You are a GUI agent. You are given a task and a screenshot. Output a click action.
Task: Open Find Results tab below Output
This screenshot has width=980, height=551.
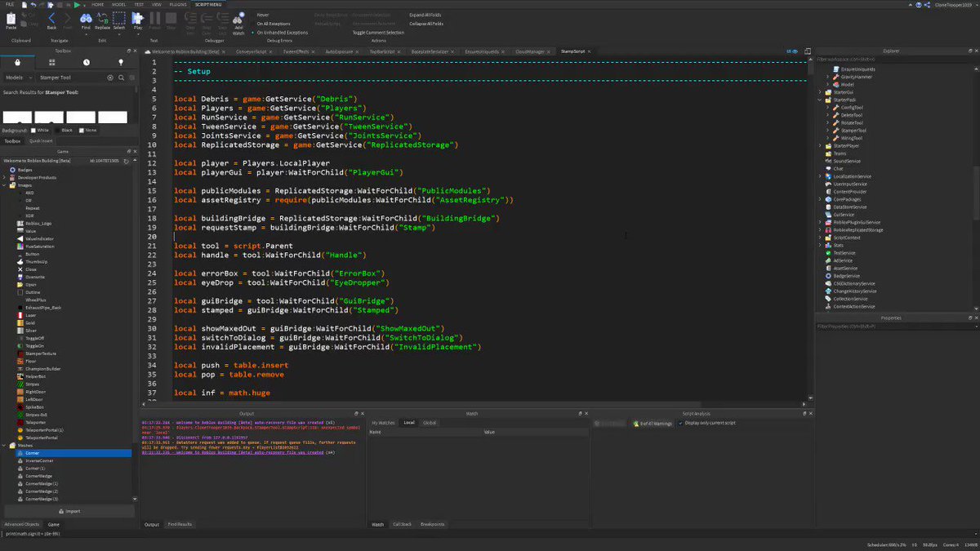click(179, 524)
